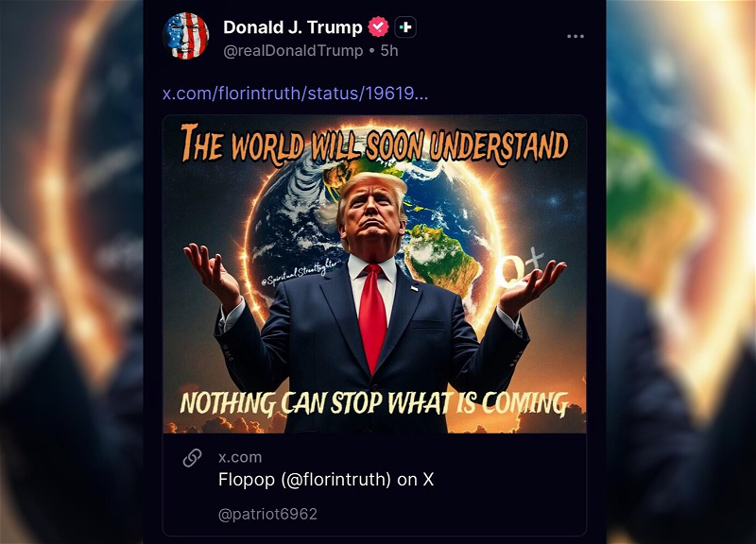Click the plus badge beside the verified mark
Image resolution: width=756 pixels, height=544 pixels.
click(x=405, y=27)
